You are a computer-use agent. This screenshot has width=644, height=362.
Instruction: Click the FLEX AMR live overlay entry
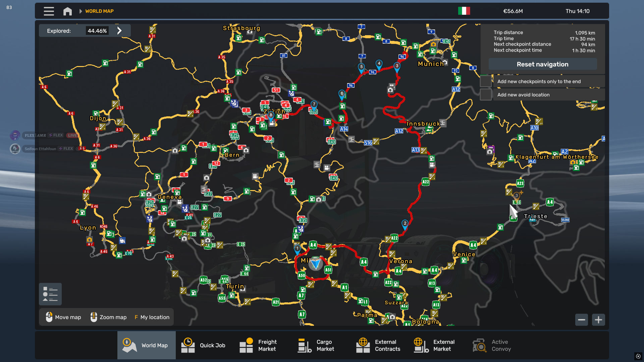45,135
